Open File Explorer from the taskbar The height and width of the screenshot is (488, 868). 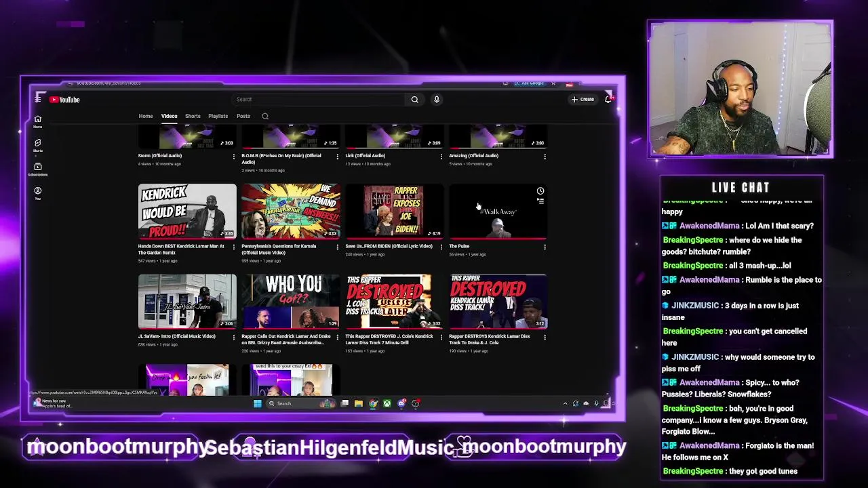[x=359, y=403]
